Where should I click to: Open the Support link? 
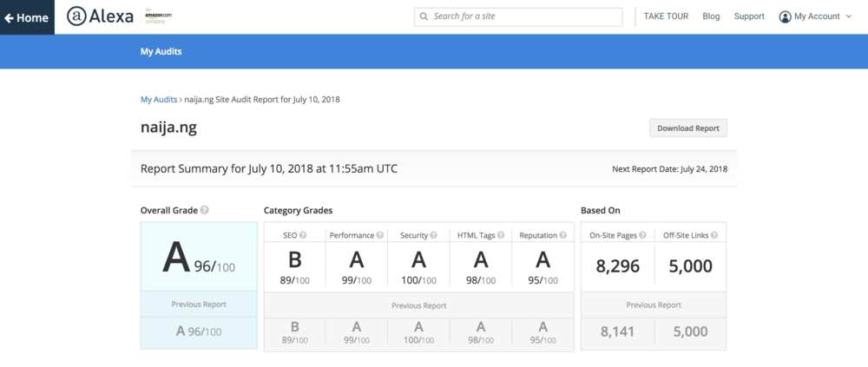(x=749, y=16)
